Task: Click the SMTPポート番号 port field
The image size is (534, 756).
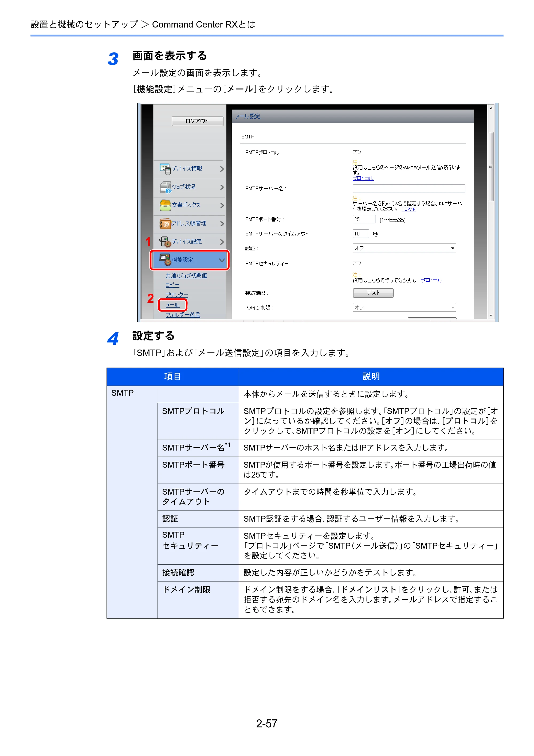Action: 364,219
